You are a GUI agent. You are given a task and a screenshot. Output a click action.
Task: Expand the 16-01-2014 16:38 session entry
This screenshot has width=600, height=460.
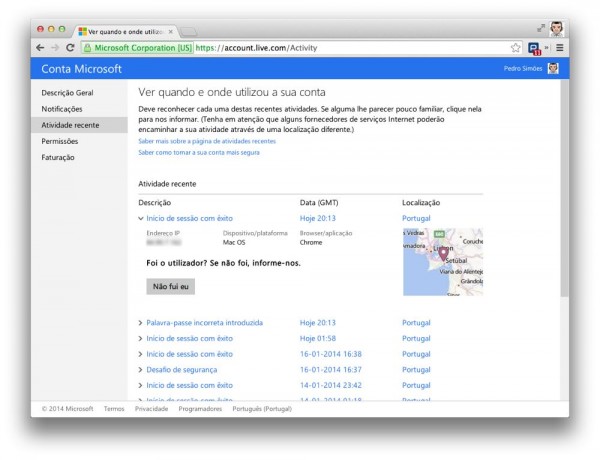click(x=140, y=354)
